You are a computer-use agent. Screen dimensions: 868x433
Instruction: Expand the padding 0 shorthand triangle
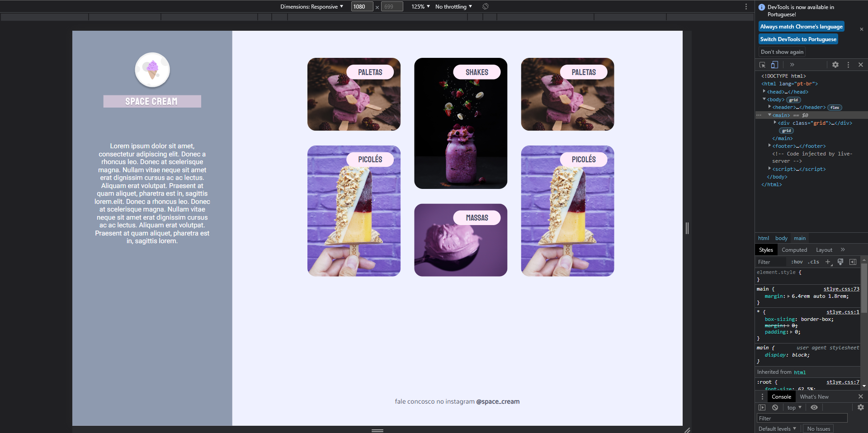tap(792, 332)
